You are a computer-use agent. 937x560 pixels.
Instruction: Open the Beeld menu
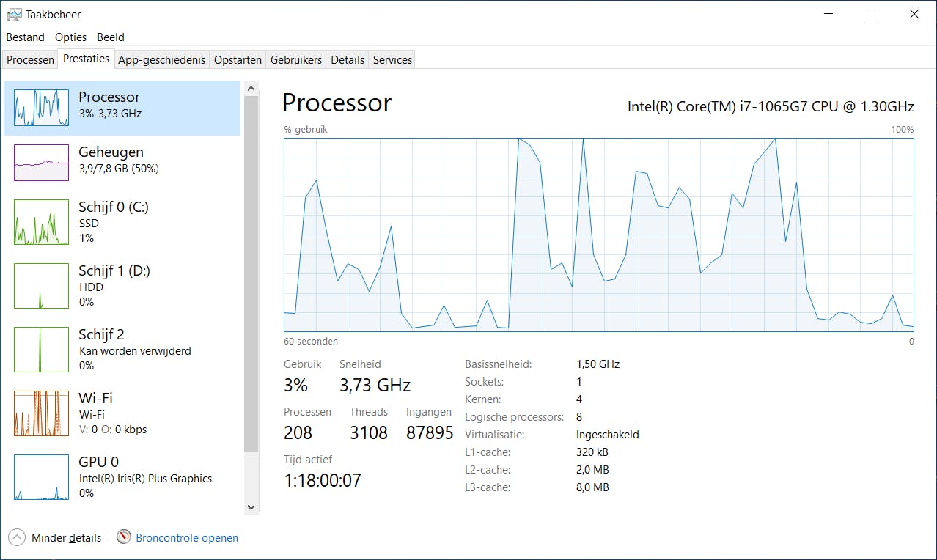pos(111,37)
